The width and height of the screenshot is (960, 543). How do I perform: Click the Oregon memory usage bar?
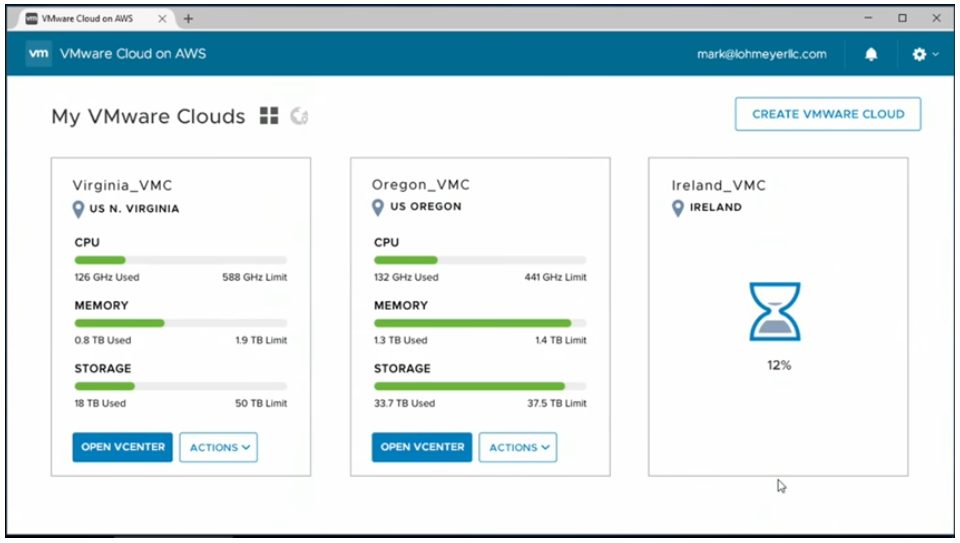point(480,323)
